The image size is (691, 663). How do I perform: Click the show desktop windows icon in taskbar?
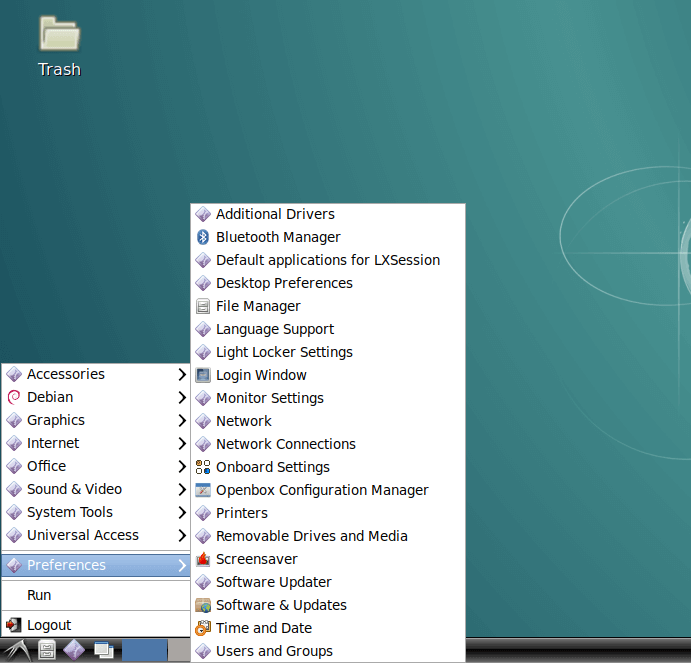click(103, 651)
